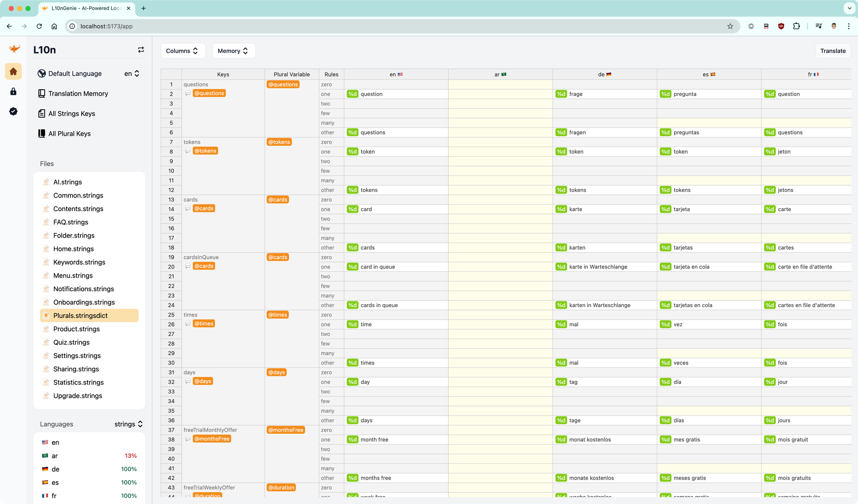858x504 pixels.
Task: Click the fr cell 'jetons'
Action: pyautogui.click(x=807, y=190)
